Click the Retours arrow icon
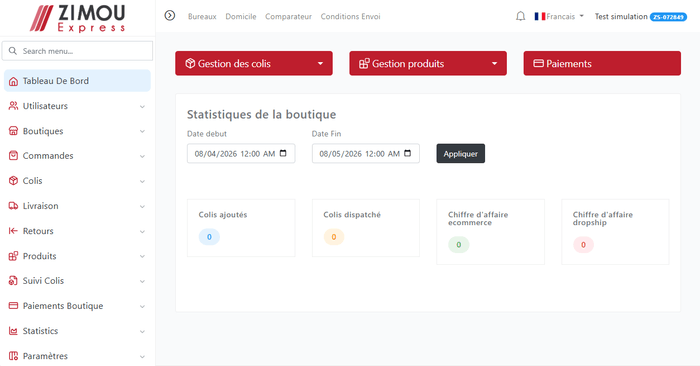The width and height of the screenshot is (700, 366). point(13,231)
